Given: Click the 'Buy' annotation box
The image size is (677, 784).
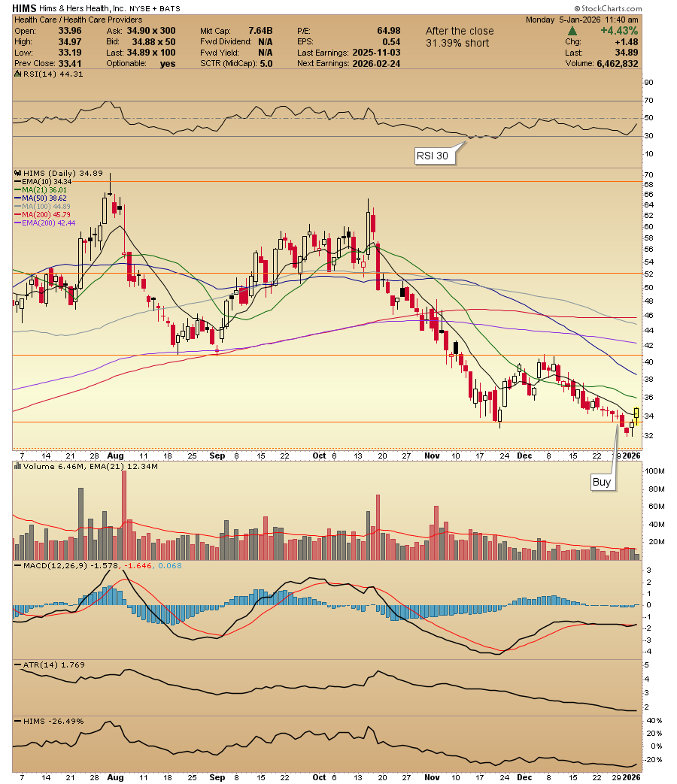Looking at the screenshot, I should pyautogui.click(x=602, y=482).
